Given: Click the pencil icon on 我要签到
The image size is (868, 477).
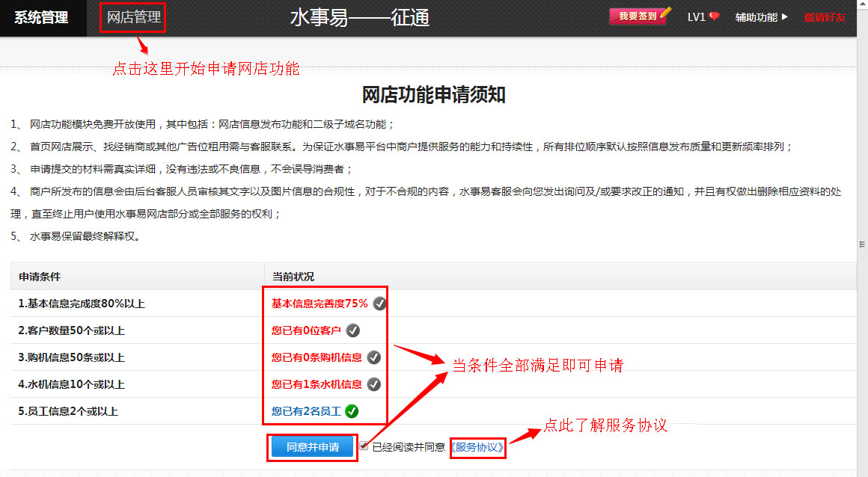Looking at the screenshot, I should pos(666,13).
